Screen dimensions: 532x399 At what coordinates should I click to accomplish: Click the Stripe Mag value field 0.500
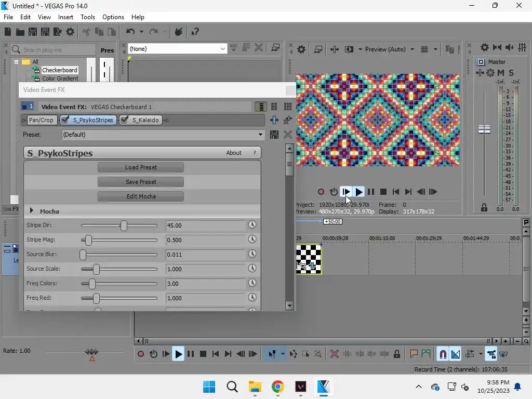click(x=205, y=240)
